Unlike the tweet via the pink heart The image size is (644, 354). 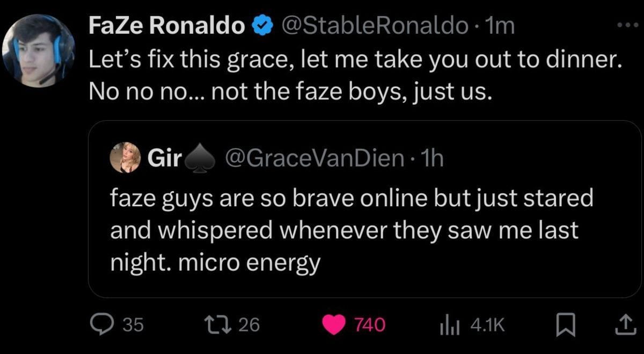tap(333, 324)
